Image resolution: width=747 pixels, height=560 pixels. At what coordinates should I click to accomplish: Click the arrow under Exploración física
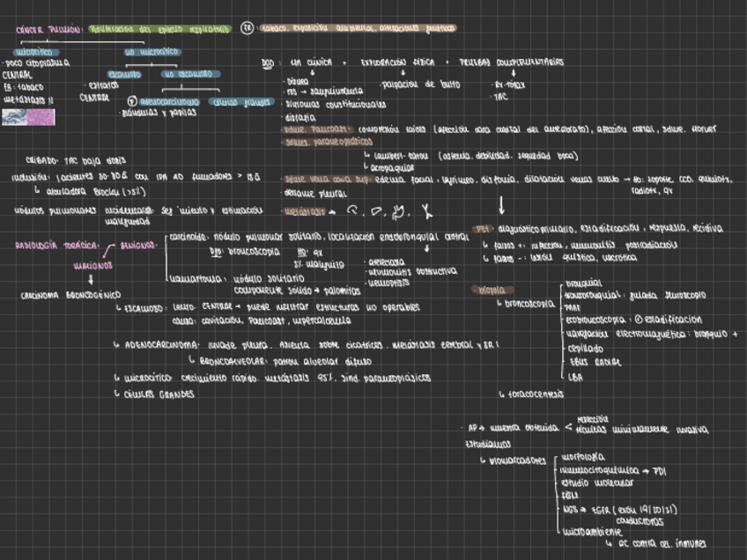403,73
